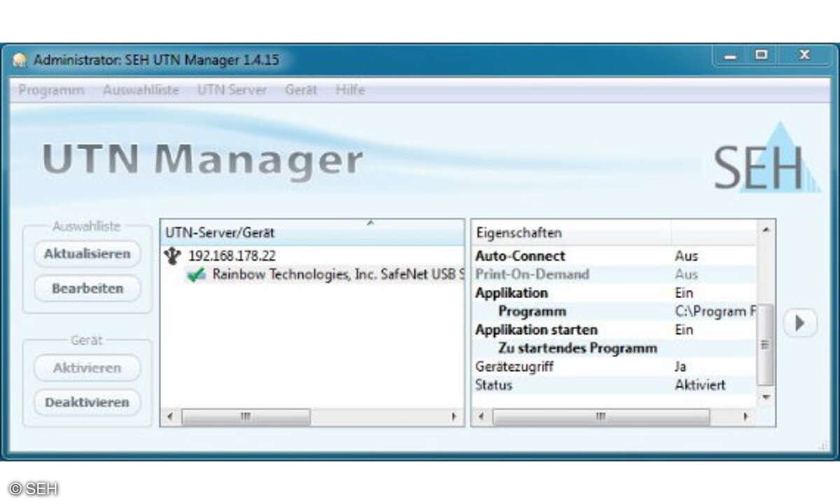Open the UTN Server menu
Image resolution: width=840 pixels, height=504 pixels.
pos(232,90)
